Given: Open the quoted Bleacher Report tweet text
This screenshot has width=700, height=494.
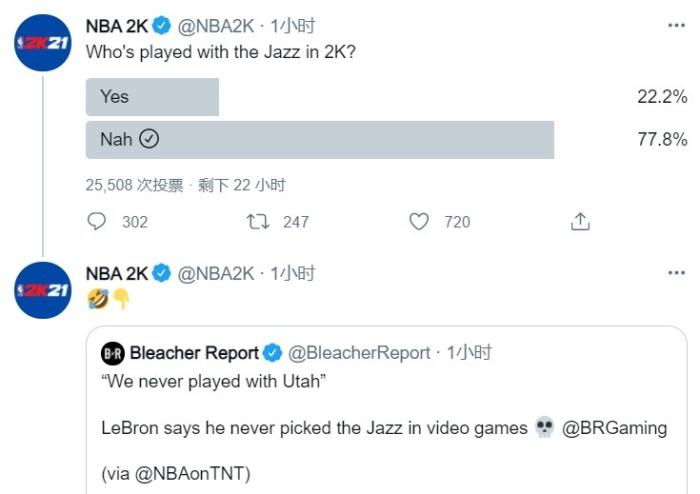Looking at the screenshot, I should 314,428.
